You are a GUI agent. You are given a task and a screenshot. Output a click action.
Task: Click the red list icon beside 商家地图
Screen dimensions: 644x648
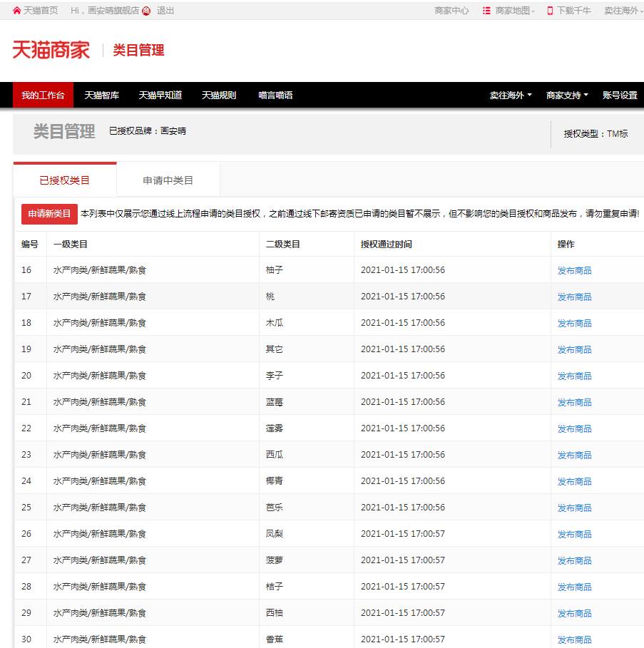(x=486, y=11)
